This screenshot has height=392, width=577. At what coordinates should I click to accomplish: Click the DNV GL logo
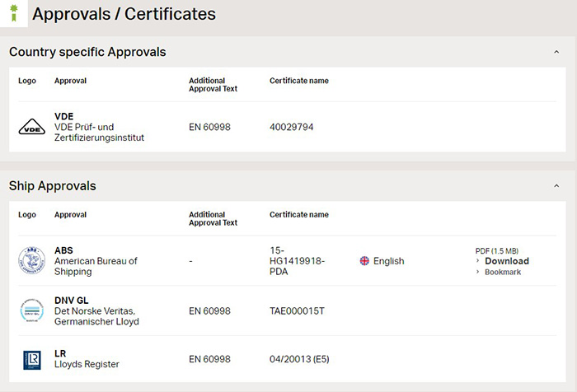click(32, 310)
